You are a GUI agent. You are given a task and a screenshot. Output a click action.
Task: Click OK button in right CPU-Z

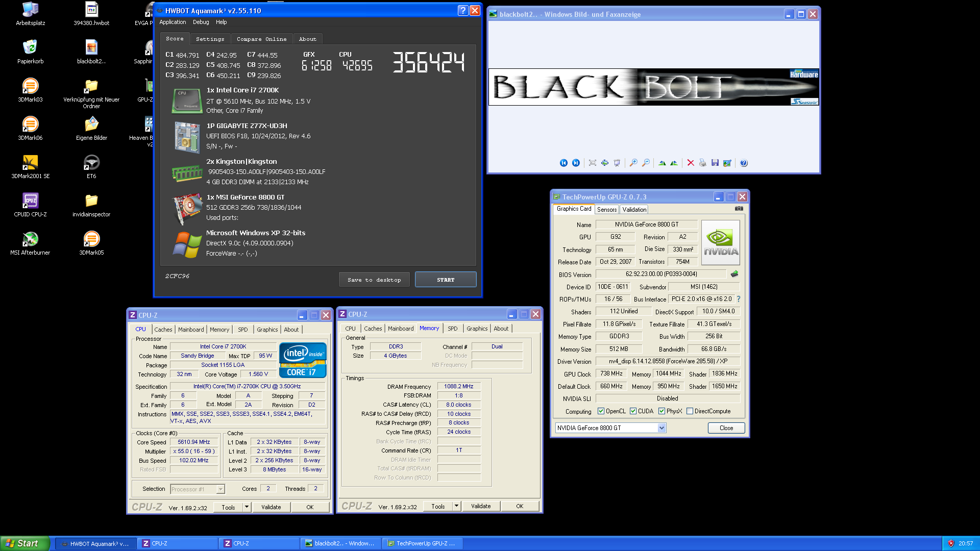point(520,506)
